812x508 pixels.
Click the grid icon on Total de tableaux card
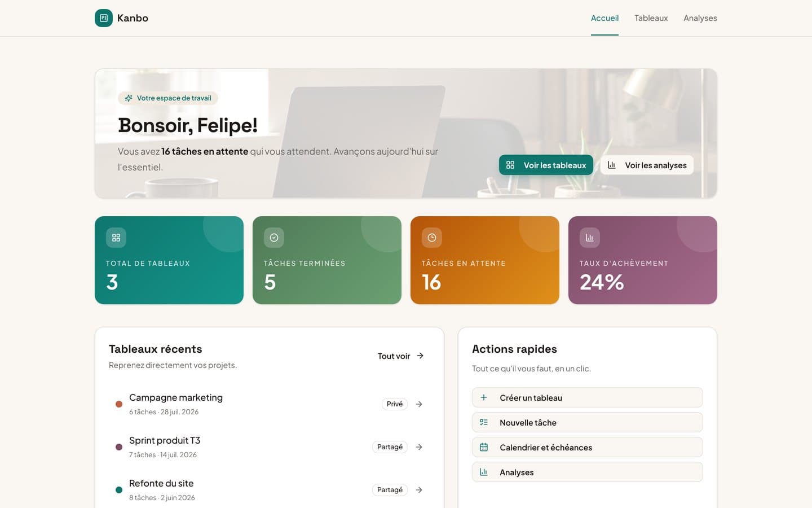pos(116,238)
